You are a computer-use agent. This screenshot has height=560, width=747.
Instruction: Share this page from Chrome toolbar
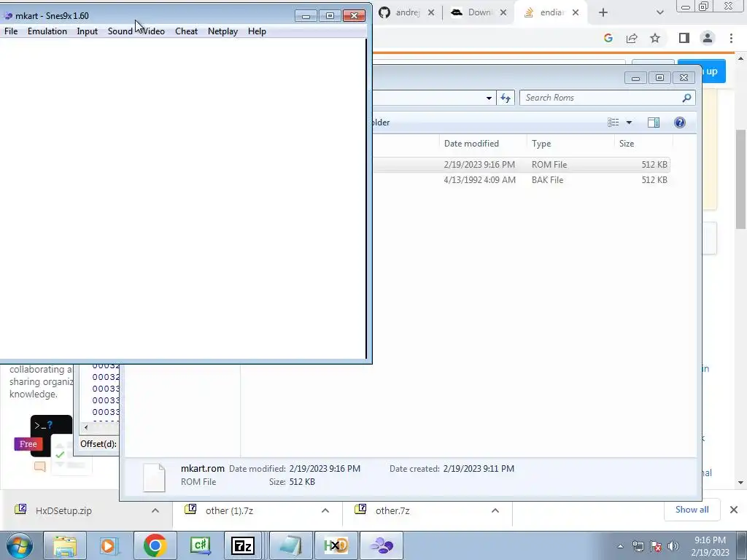click(632, 38)
